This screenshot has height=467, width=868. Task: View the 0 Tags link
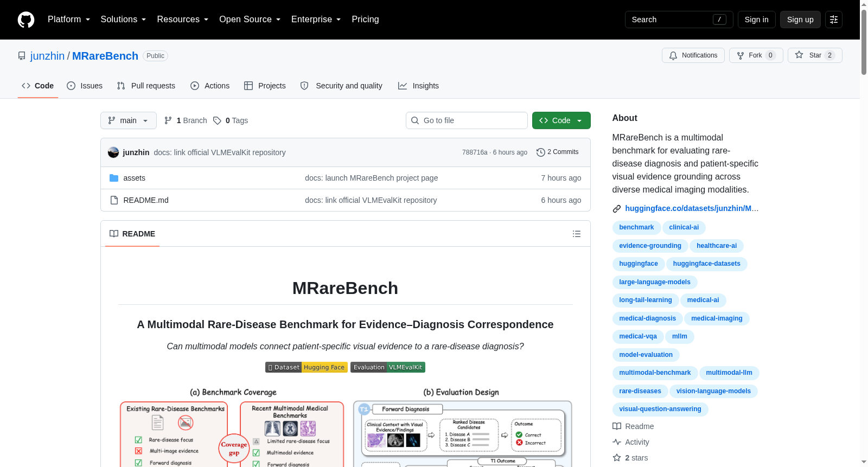(x=231, y=120)
